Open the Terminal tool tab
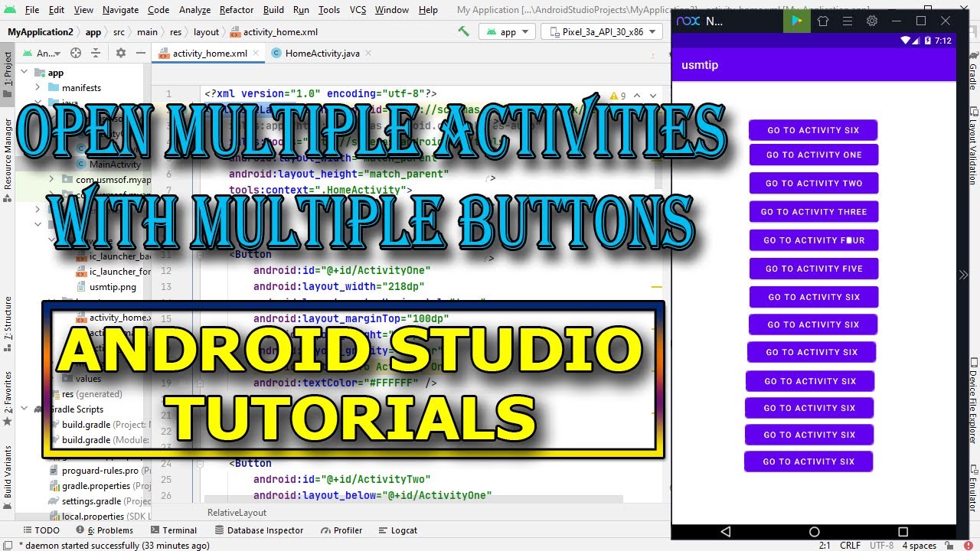The width and height of the screenshot is (980, 551). (174, 530)
